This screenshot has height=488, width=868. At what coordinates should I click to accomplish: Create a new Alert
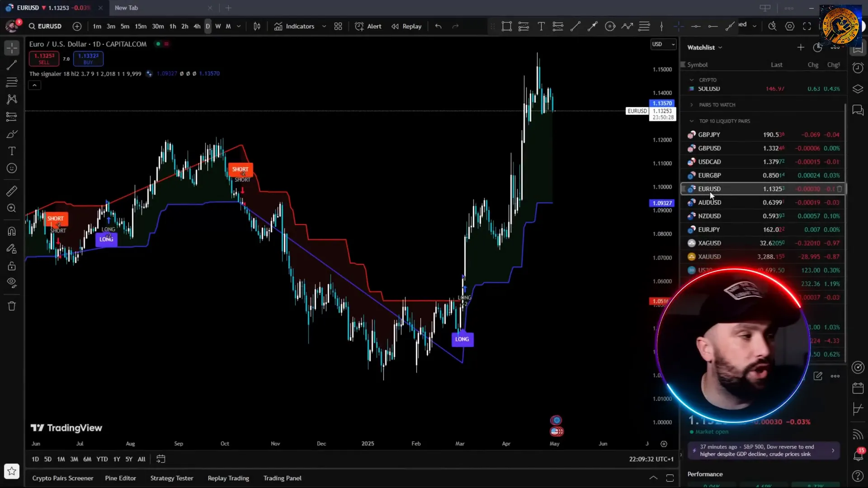368,26
